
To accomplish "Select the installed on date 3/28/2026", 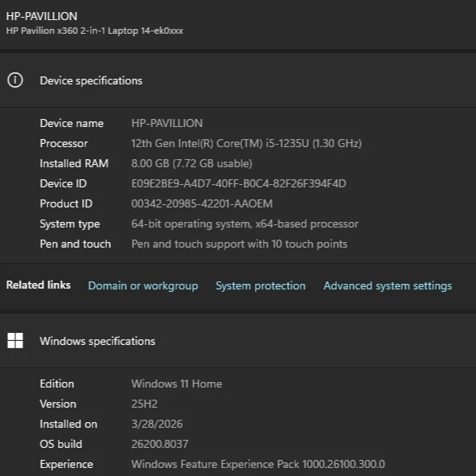I will click(x=157, y=424).
